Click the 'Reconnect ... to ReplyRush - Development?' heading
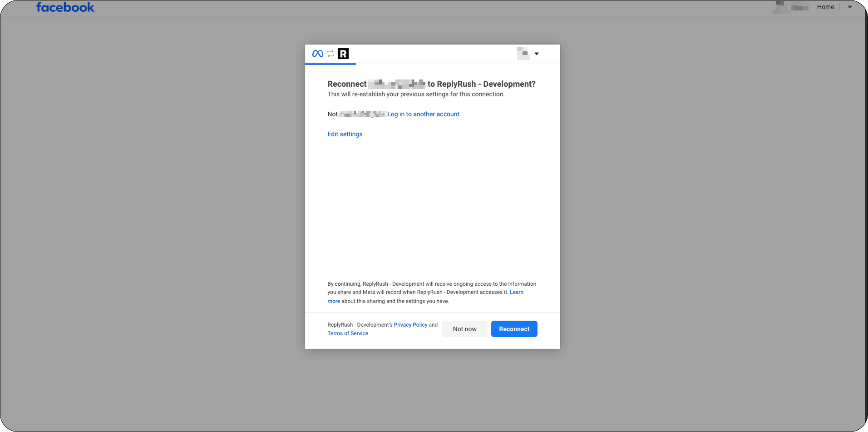This screenshot has height=432, width=868. point(431,84)
